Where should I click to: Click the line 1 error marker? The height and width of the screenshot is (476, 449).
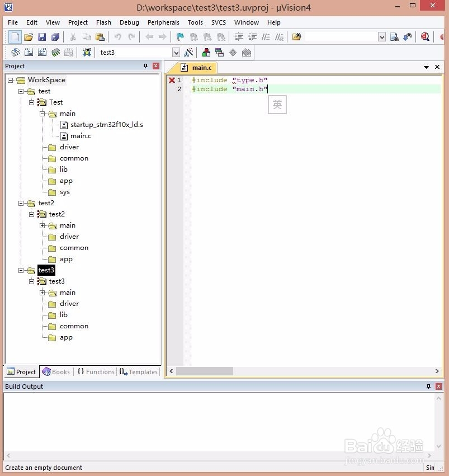pyautogui.click(x=172, y=80)
